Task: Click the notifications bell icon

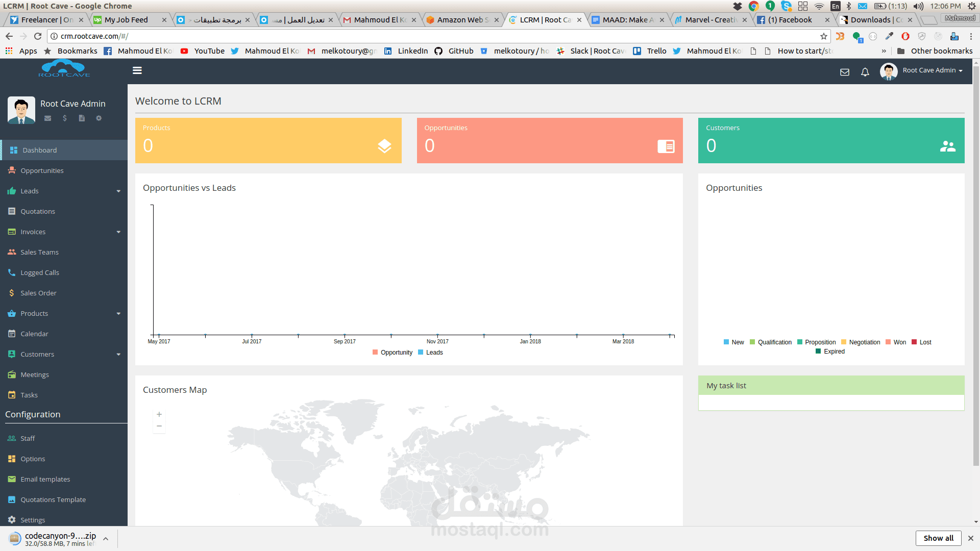Action: point(865,72)
